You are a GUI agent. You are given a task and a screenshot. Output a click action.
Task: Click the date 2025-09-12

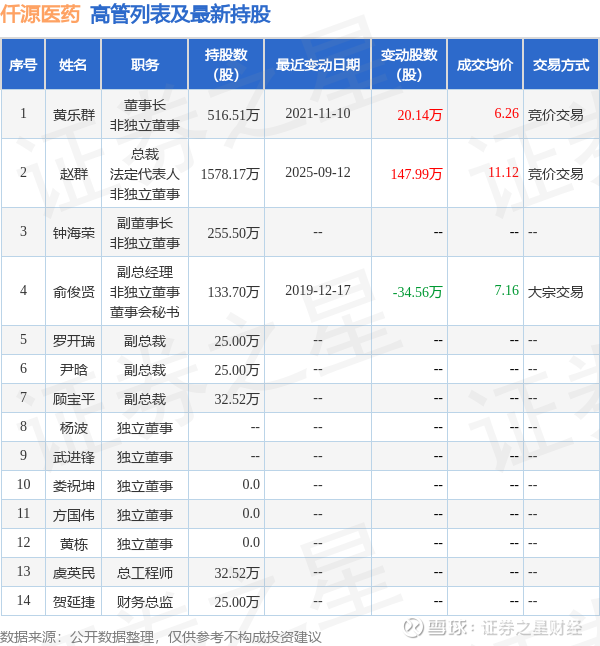click(318, 172)
